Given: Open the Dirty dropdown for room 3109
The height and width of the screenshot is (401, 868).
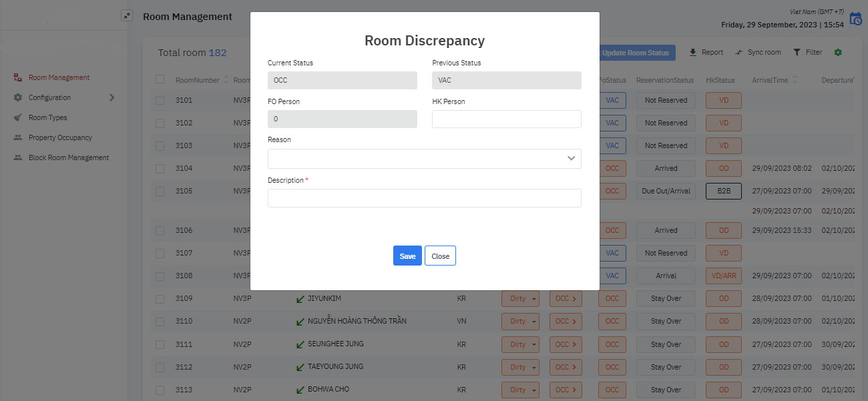Looking at the screenshot, I should [x=519, y=299].
